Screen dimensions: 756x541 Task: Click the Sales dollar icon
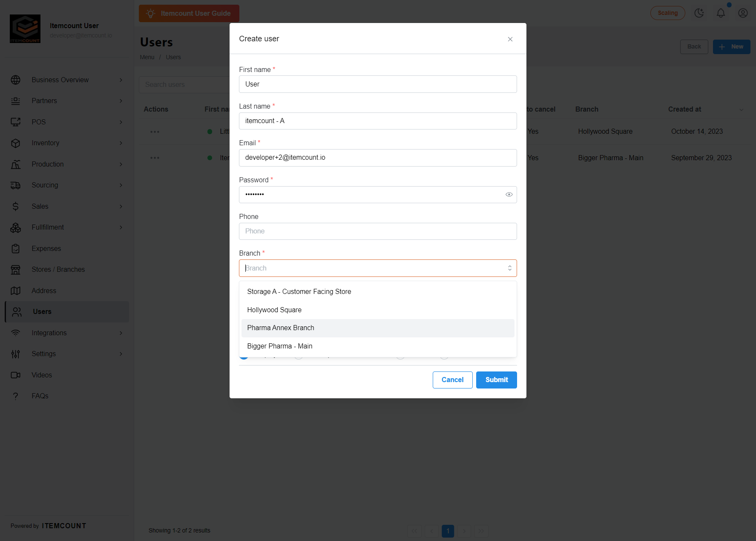[x=16, y=207]
